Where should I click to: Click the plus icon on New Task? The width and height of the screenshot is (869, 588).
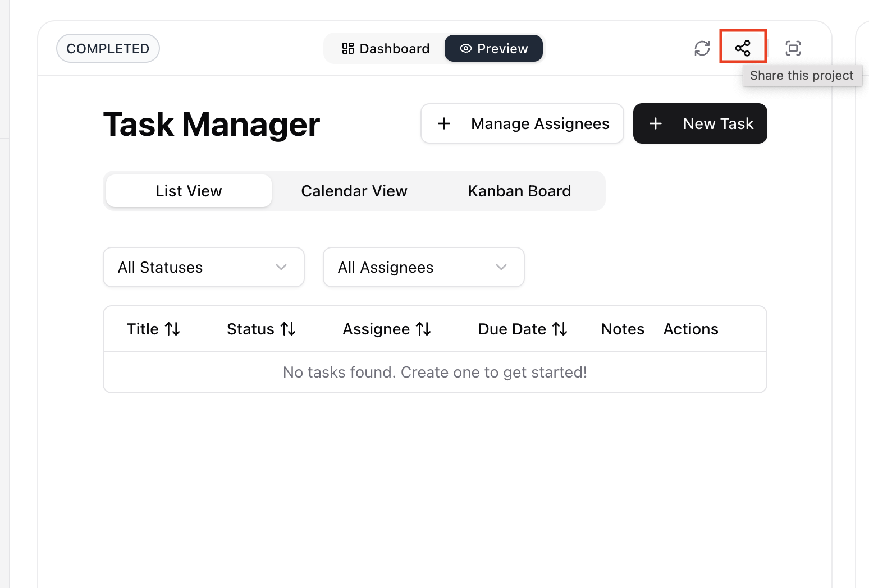point(656,123)
